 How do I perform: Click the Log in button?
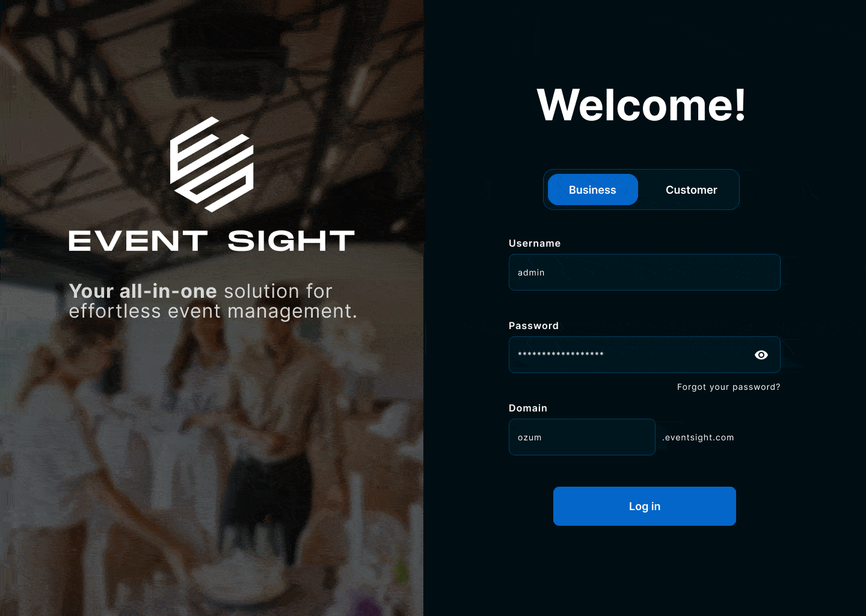click(x=644, y=506)
